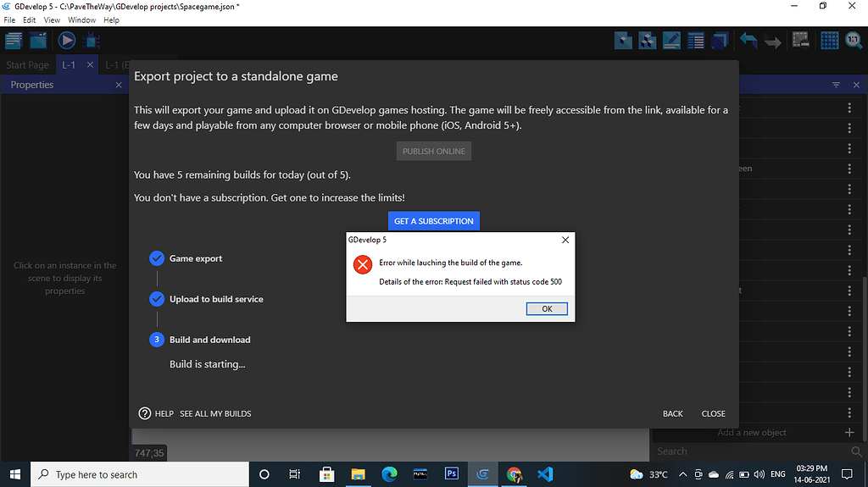Viewport: 868px width, 487px height.
Task: Close the L-1 tab
Action: pos(90,64)
